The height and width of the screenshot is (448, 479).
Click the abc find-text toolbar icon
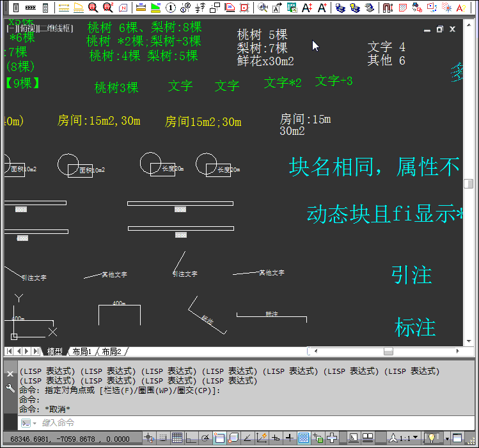[x=263, y=8]
